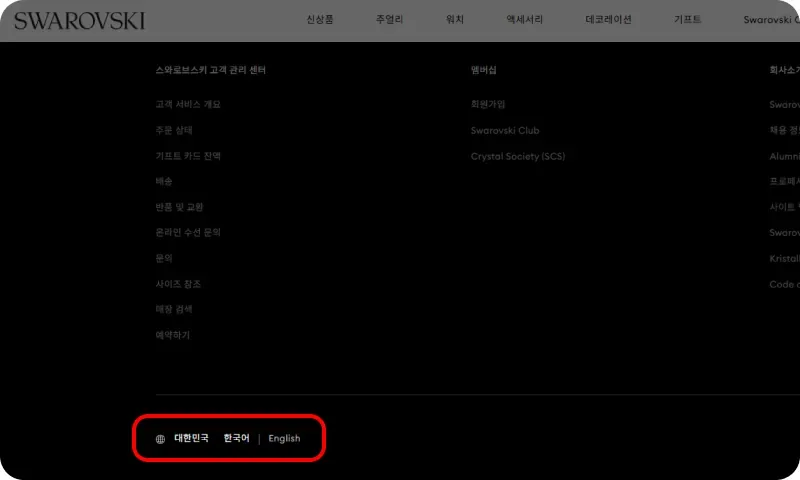
Task: Open the 주얼리 menu
Action: 389,19
